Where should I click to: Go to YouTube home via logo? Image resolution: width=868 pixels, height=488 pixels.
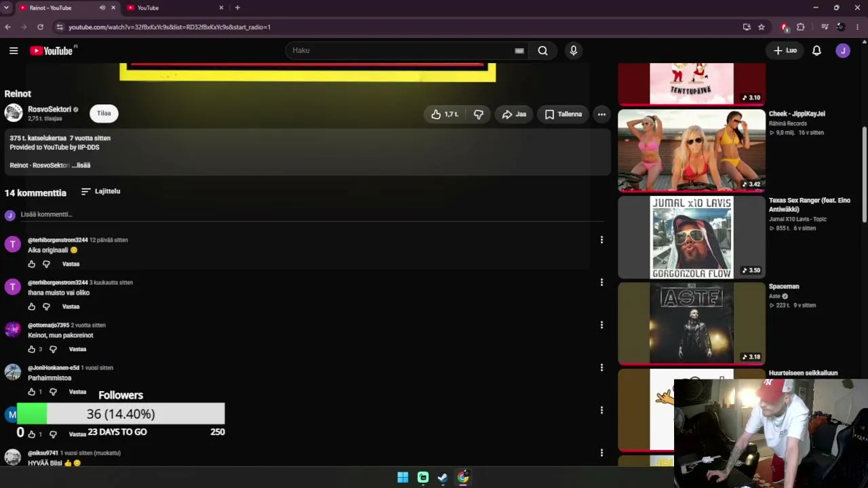point(53,51)
